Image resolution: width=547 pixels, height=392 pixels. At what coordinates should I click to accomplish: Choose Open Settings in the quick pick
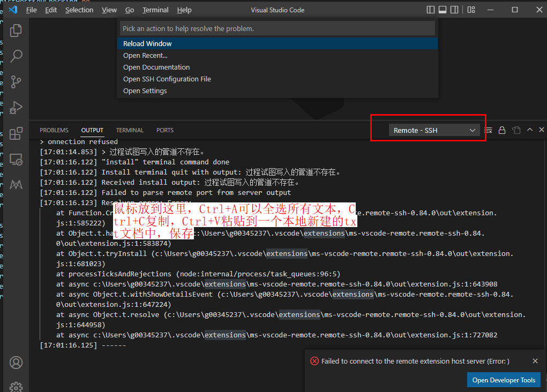(278, 91)
